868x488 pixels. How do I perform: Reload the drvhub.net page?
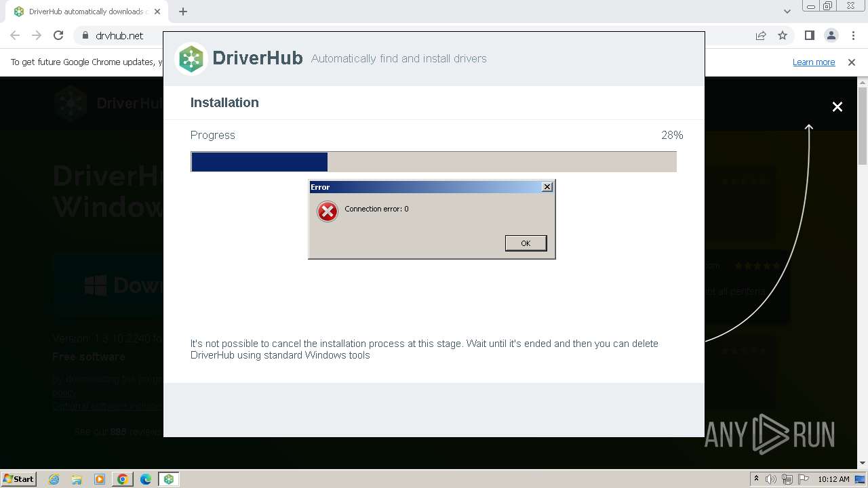pyautogui.click(x=58, y=35)
